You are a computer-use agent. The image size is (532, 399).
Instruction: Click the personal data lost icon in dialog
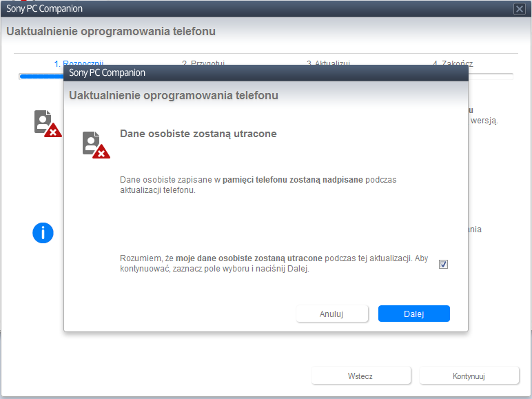(96, 145)
